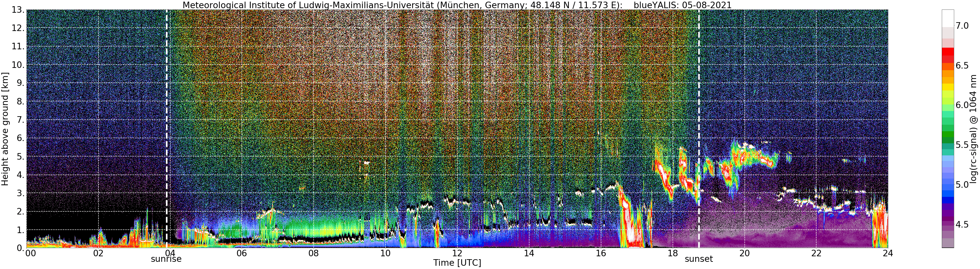Viewport: 980px width, 269px height.
Task: Click the time axis tick label 20
Action: tap(744, 253)
